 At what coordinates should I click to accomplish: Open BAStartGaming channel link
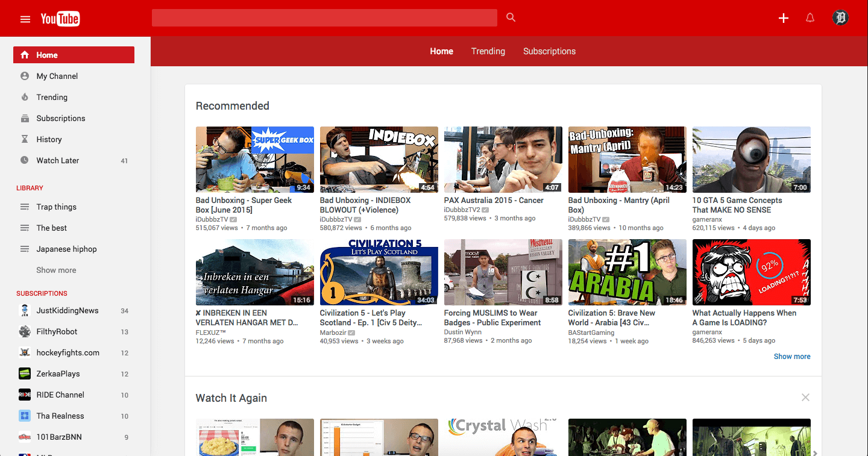tap(591, 332)
